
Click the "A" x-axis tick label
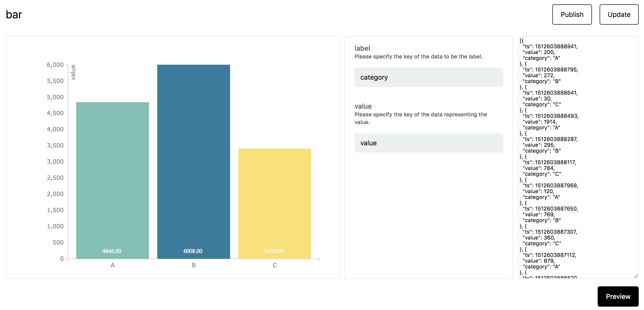click(x=112, y=265)
